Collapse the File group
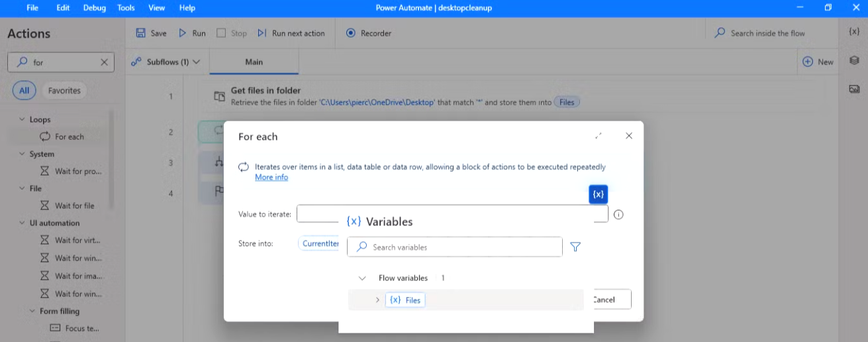Image resolution: width=868 pixels, height=342 pixels. 23,188
